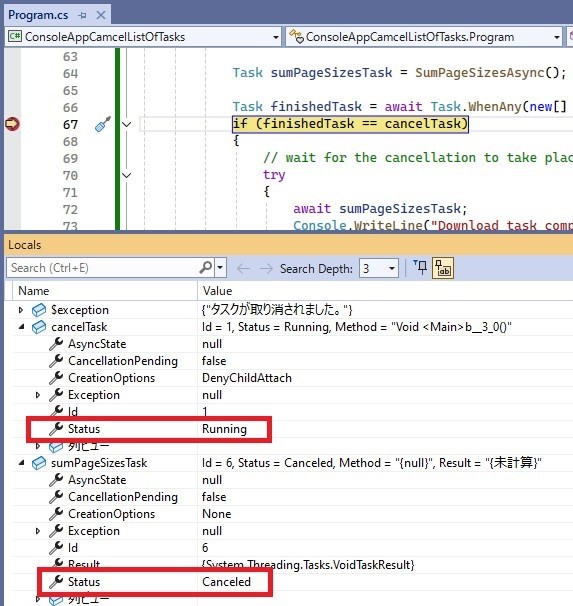The width and height of the screenshot is (573, 606).
Task: Click the wrench icon beside Running Status
Action: click(56, 429)
